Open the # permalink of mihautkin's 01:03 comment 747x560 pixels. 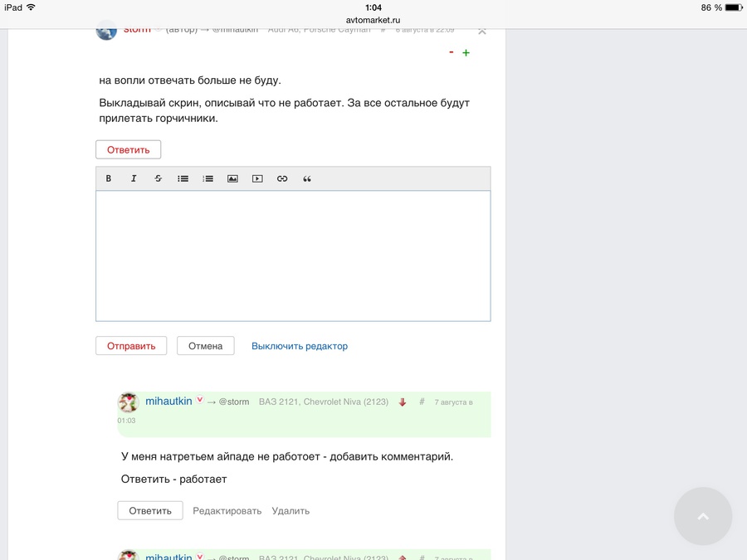click(422, 402)
